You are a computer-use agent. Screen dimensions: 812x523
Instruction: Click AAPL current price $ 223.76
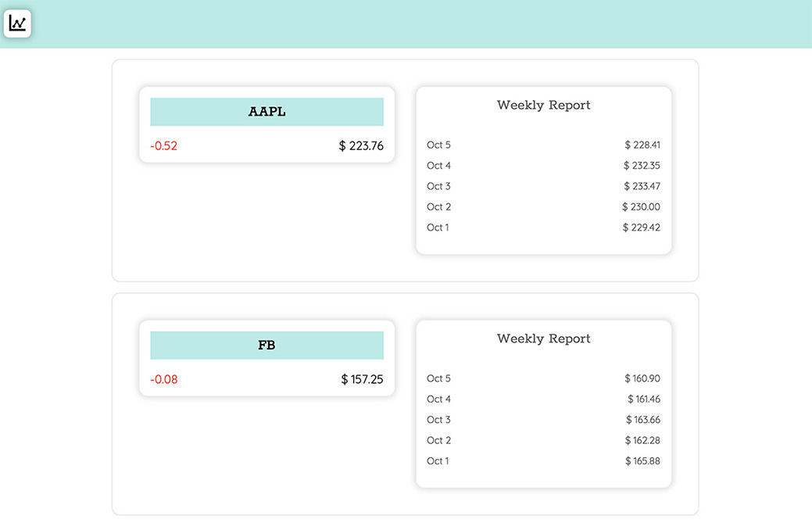[x=361, y=146]
